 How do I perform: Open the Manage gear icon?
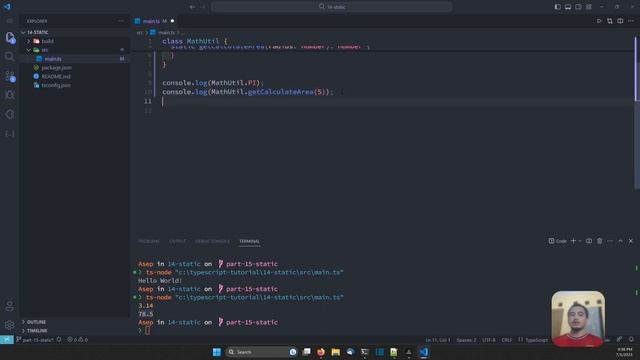(10, 325)
